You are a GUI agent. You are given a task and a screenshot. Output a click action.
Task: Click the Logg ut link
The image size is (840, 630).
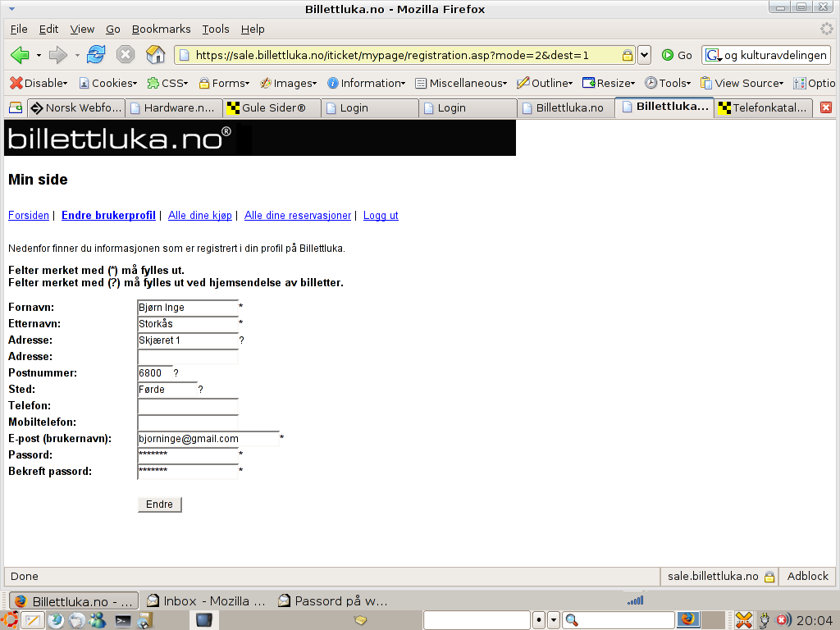[x=381, y=216]
